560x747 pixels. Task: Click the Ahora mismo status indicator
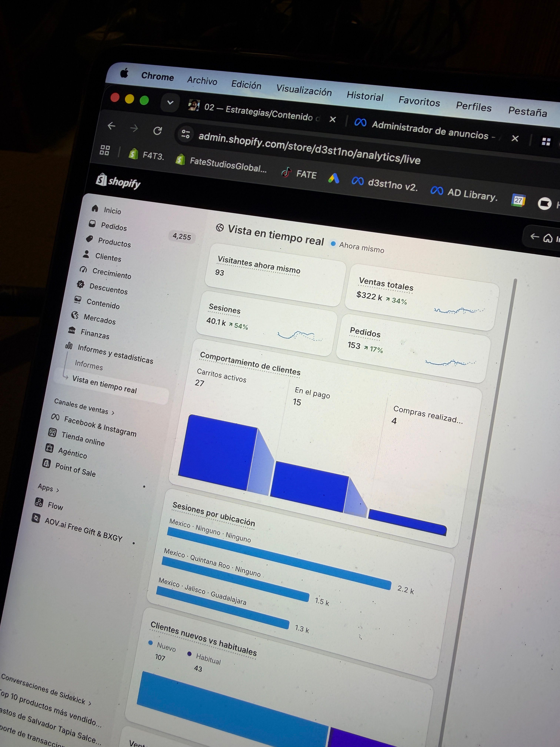pyautogui.click(x=357, y=247)
